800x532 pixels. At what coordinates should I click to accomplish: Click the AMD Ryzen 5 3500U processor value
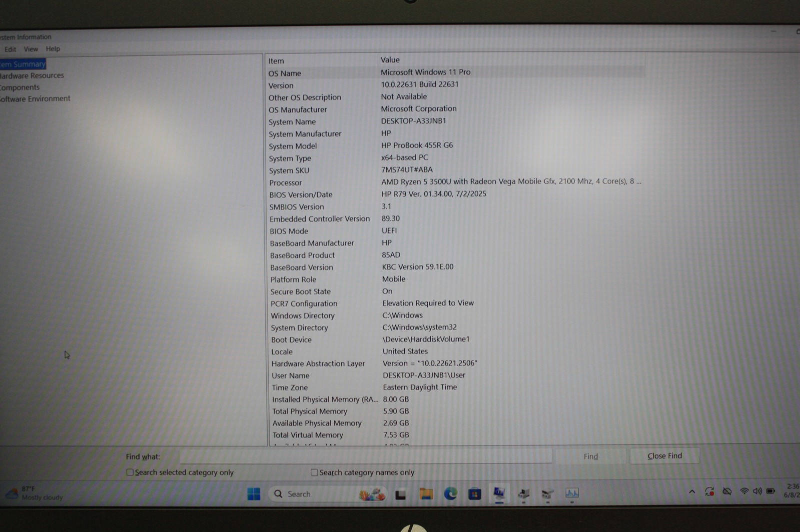point(511,181)
